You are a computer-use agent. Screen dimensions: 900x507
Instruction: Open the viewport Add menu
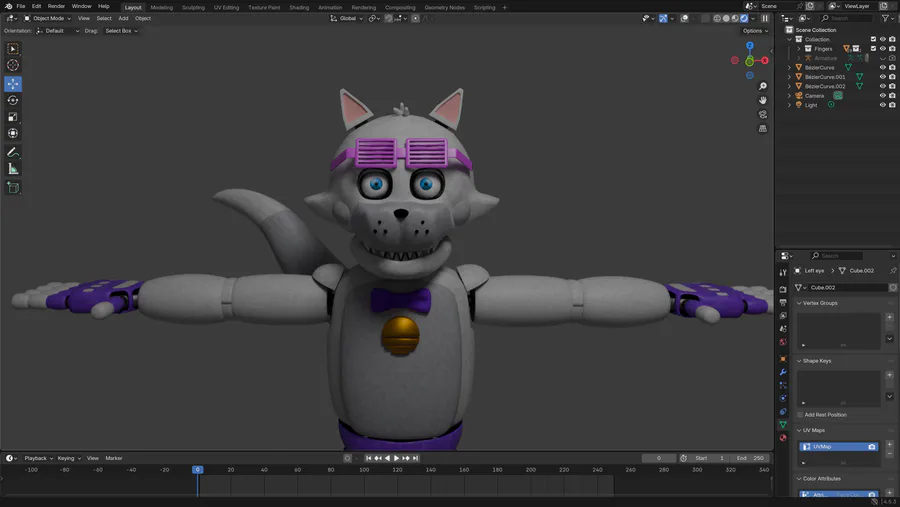123,18
